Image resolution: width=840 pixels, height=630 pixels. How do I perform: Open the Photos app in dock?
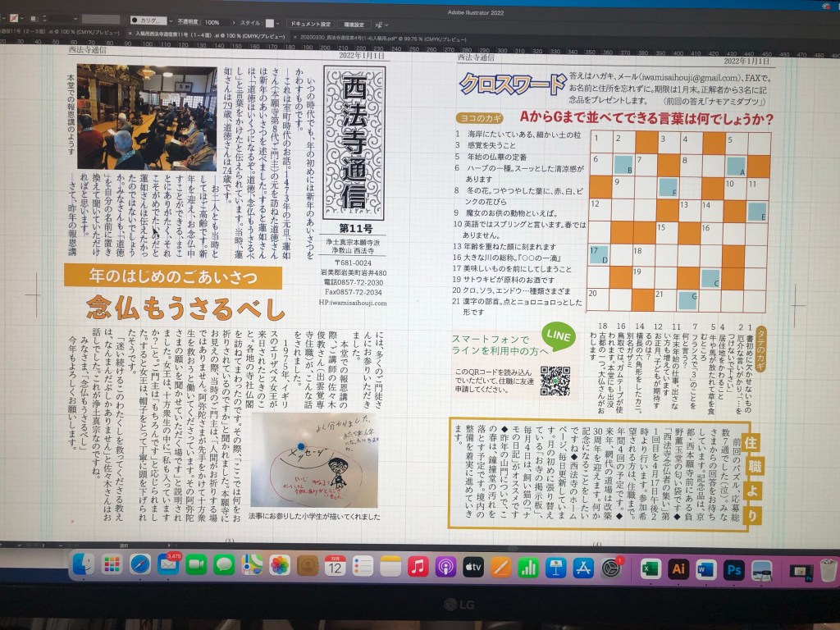(280, 565)
